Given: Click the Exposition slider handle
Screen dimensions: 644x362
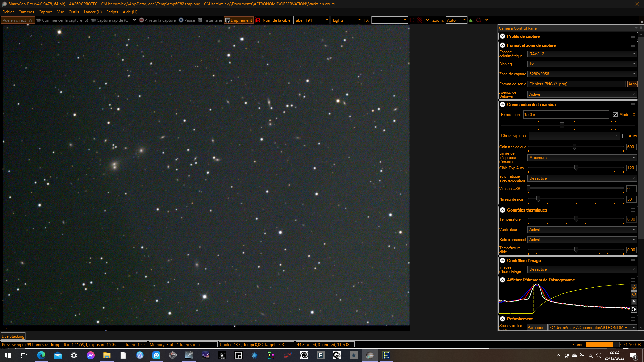Looking at the screenshot, I should [562, 125].
